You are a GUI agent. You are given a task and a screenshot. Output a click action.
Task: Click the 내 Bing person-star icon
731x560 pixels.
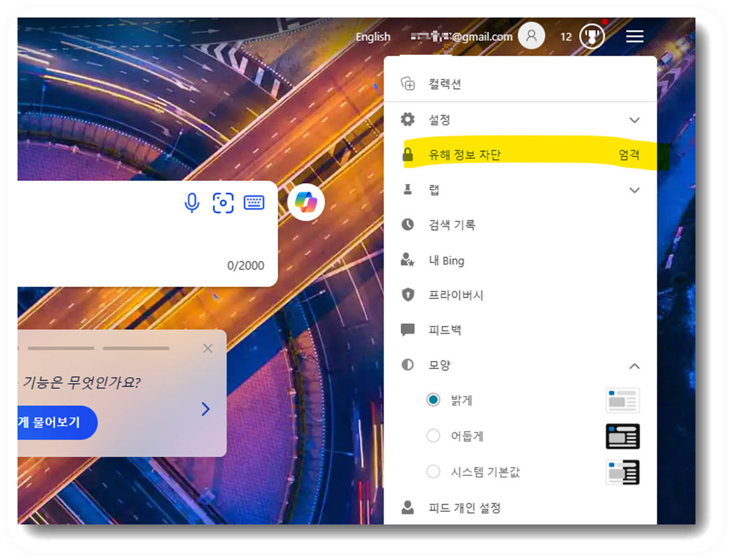pyautogui.click(x=408, y=260)
